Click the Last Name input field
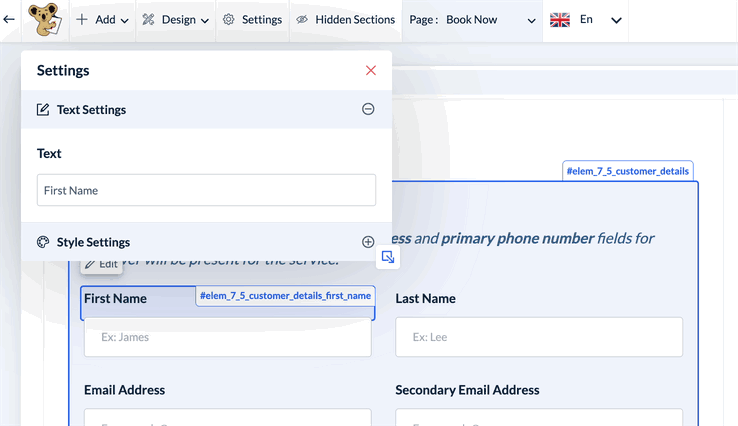738x426 pixels. pos(539,337)
